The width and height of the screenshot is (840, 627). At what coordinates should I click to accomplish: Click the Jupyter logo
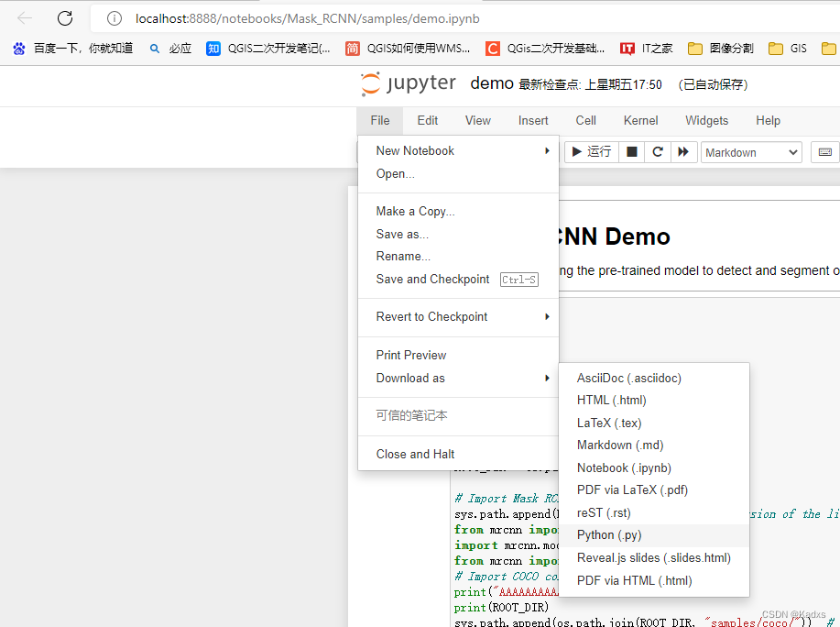(408, 84)
